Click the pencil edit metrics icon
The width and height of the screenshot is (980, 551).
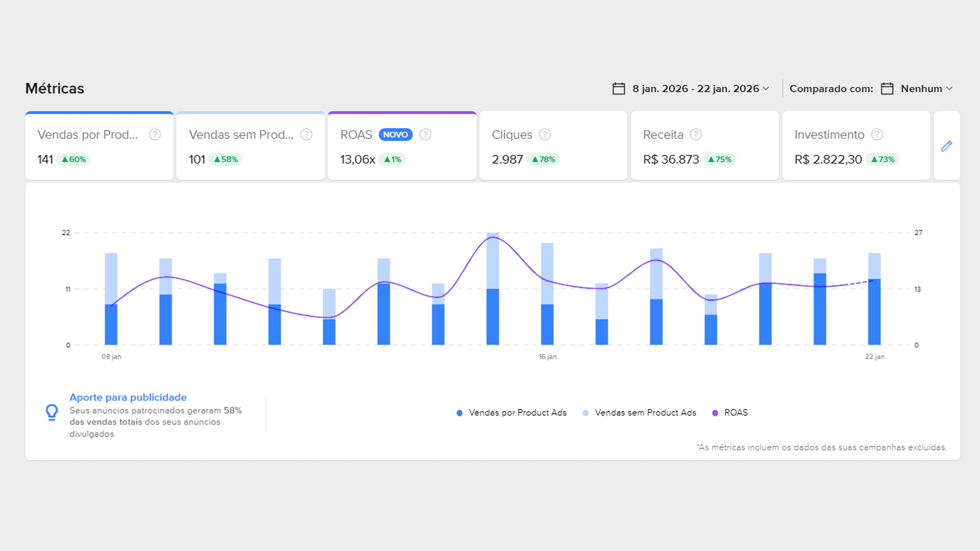click(x=946, y=146)
